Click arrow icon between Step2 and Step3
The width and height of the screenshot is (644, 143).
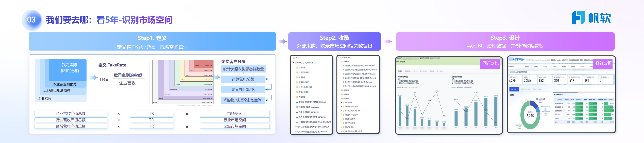click(388, 42)
